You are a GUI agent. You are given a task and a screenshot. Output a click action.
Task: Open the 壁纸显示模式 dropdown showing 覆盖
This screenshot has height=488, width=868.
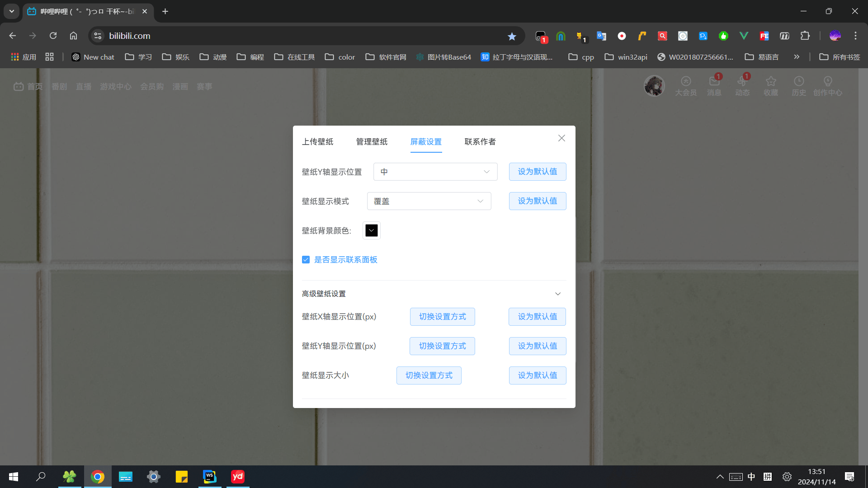[429, 201]
